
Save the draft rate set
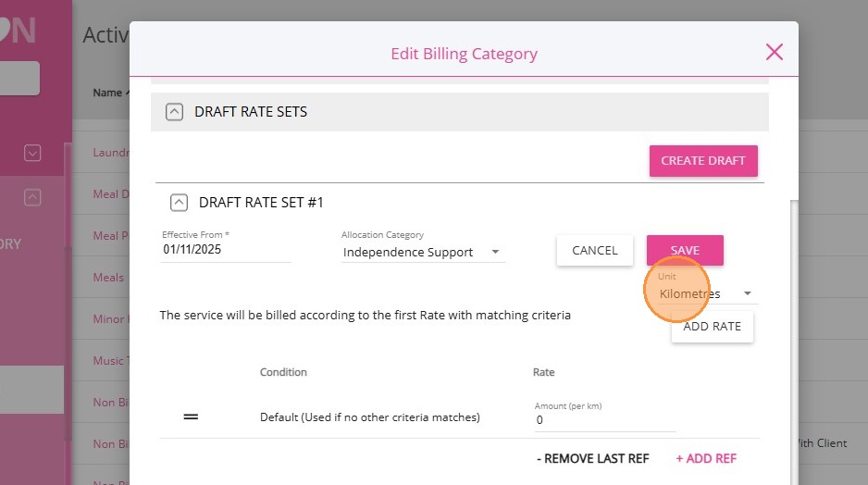point(685,250)
